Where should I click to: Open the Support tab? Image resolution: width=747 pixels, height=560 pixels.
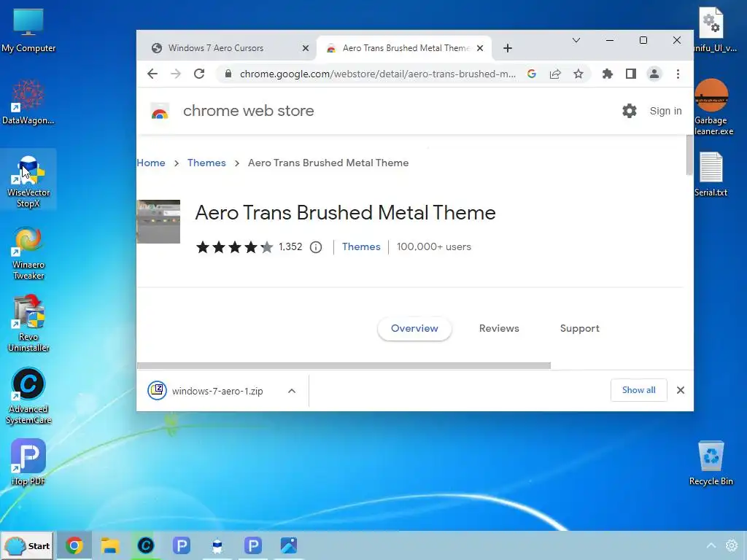click(579, 329)
